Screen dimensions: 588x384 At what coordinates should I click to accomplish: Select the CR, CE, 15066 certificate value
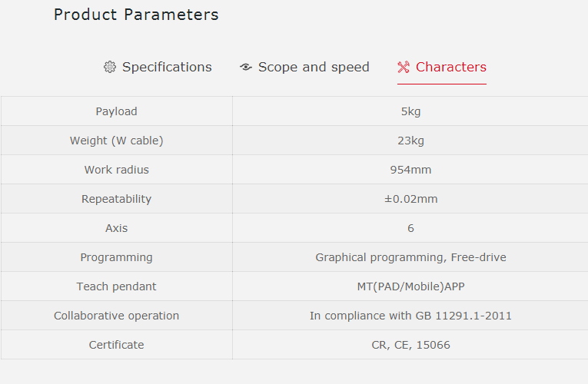coord(410,345)
